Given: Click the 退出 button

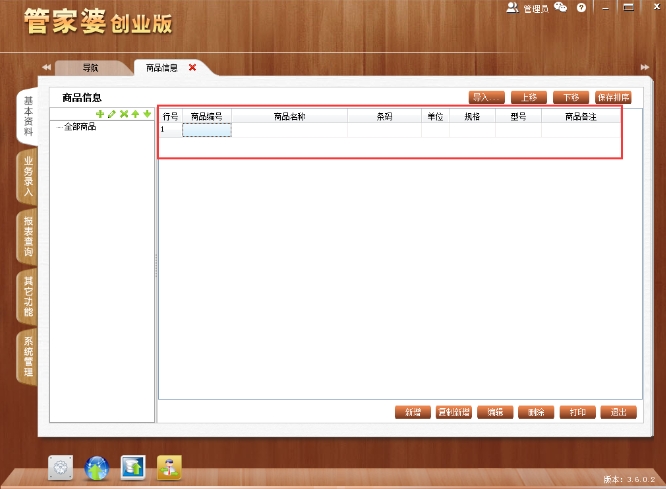Looking at the screenshot, I should (618, 412).
